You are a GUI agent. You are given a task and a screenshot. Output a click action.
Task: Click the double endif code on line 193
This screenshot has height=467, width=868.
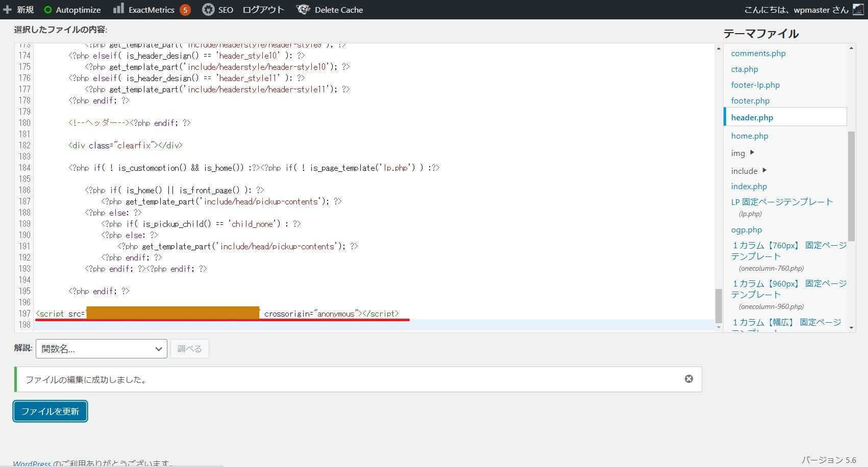146,269
